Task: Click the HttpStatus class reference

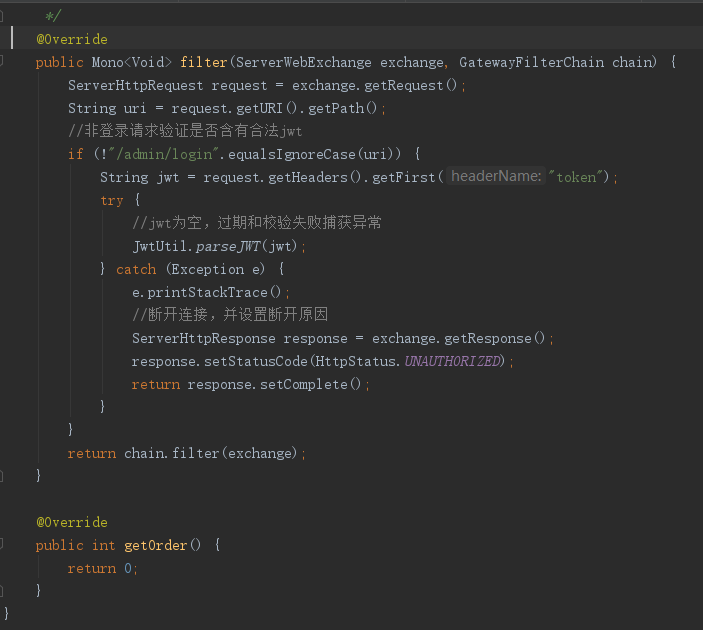Action: point(355,361)
